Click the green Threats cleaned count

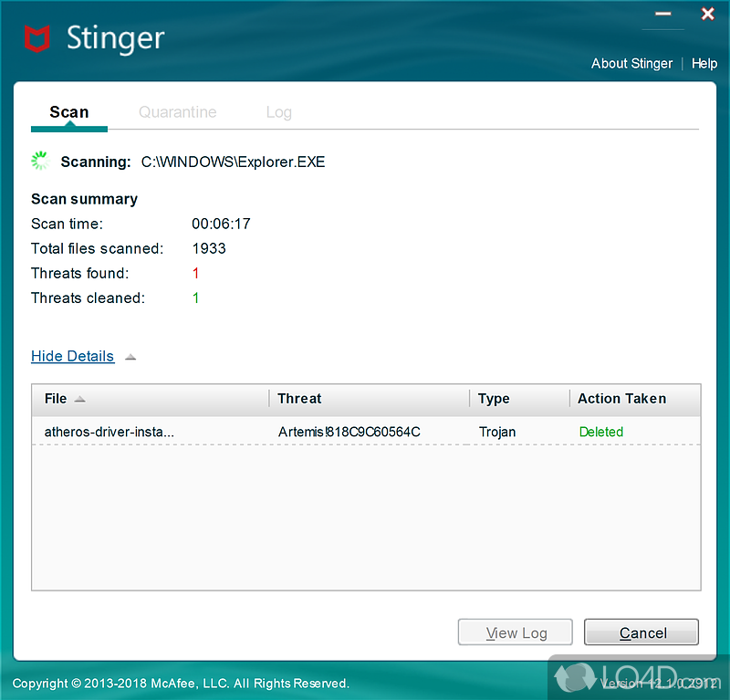coord(196,298)
